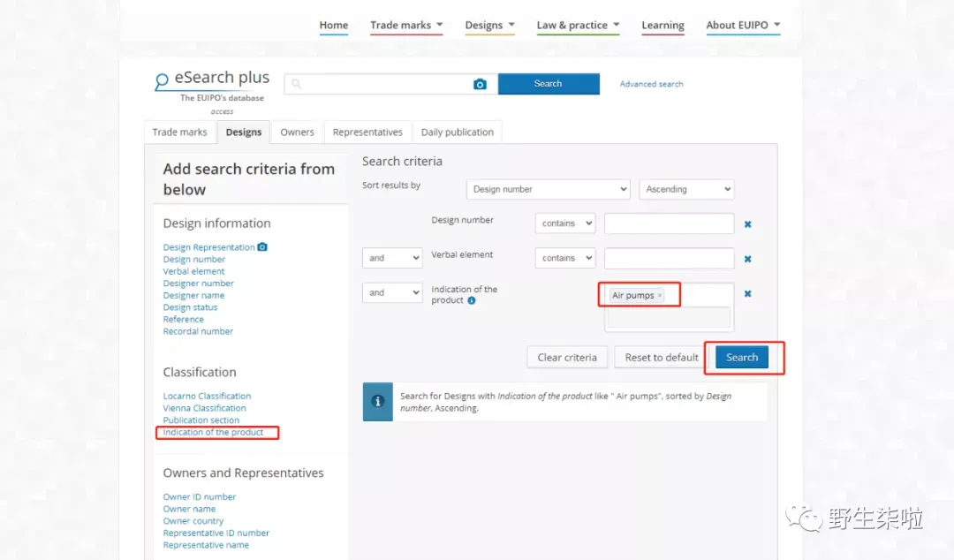Click the camera icon beside Design Representation
This screenshot has width=954, height=560.
262,246
